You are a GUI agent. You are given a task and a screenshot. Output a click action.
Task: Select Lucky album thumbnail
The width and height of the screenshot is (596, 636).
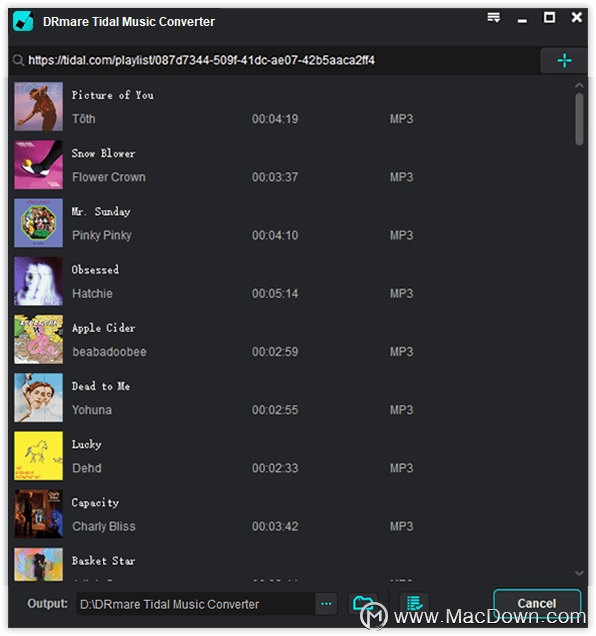(x=39, y=456)
